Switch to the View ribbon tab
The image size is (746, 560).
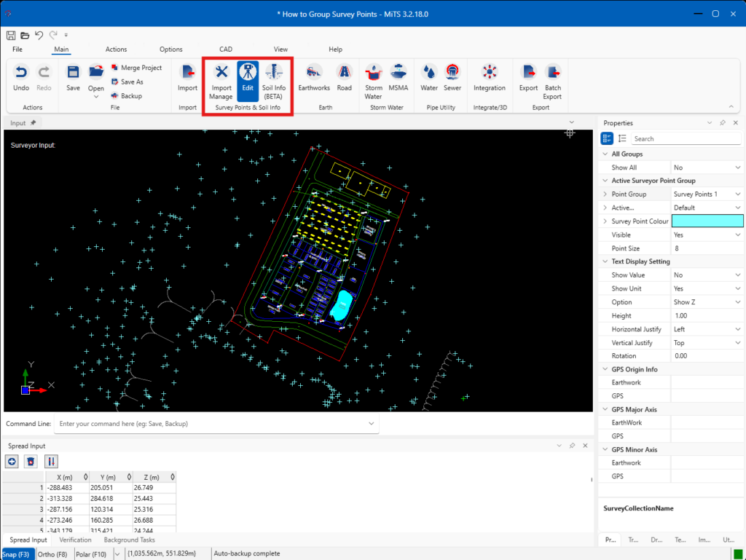click(280, 49)
